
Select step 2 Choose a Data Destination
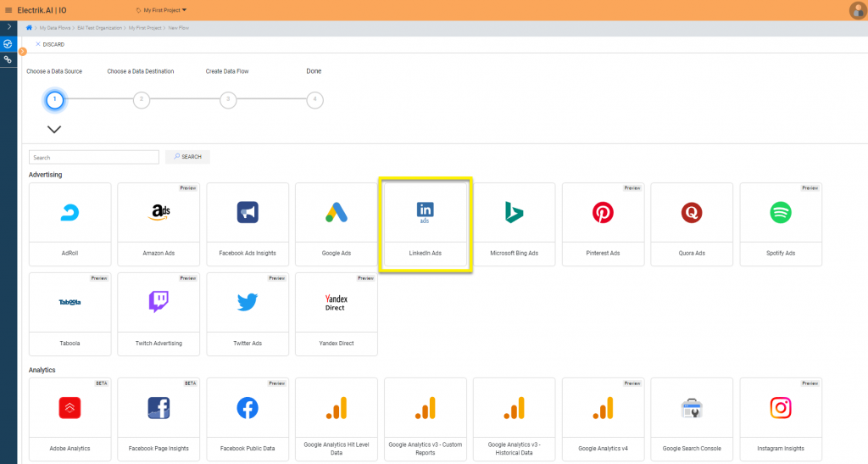pyautogui.click(x=142, y=99)
